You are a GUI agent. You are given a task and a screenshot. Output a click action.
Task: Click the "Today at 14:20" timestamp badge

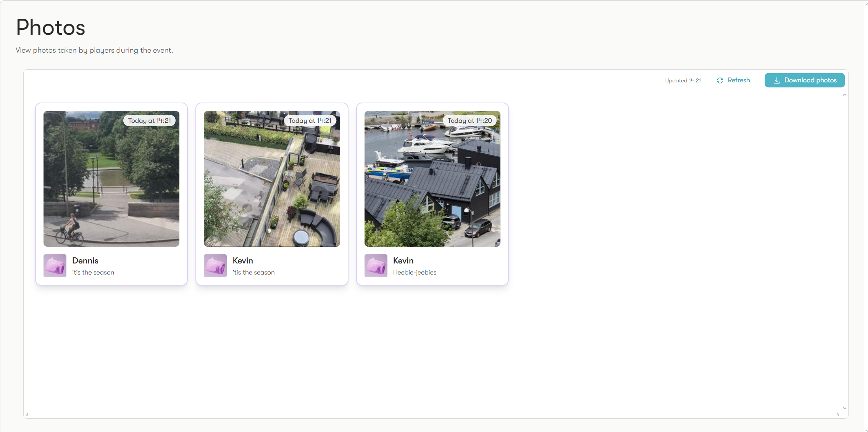[469, 120]
